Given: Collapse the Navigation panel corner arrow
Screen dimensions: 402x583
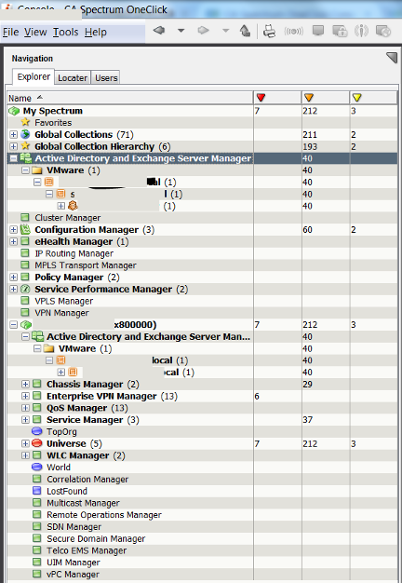Looking at the screenshot, I should [x=392, y=58].
